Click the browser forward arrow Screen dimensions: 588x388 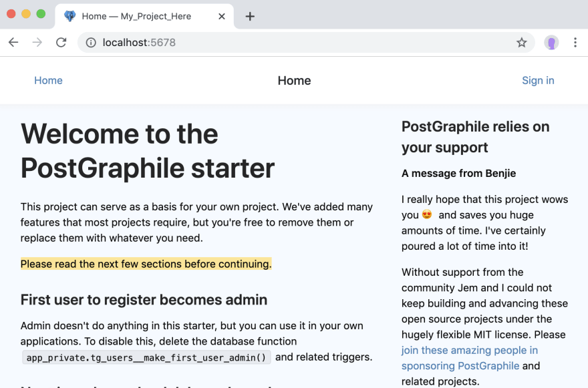(37, 42)
